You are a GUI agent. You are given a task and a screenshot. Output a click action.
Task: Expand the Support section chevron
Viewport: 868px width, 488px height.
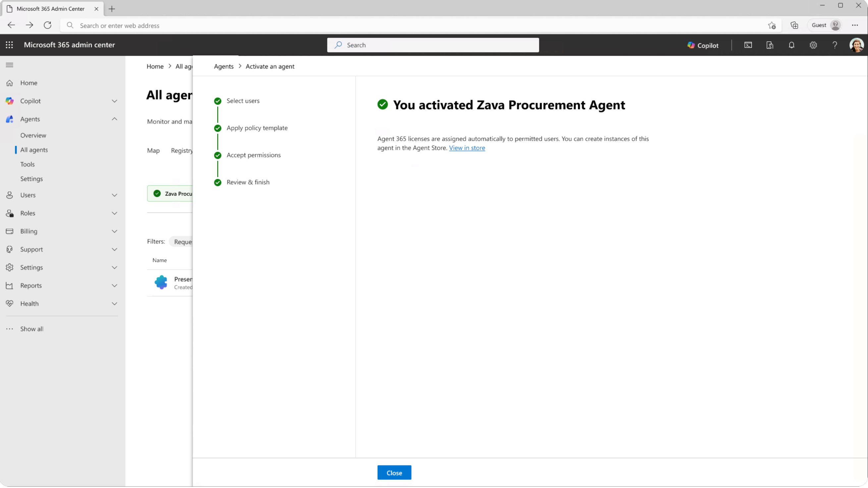click(x=115, y=250)
